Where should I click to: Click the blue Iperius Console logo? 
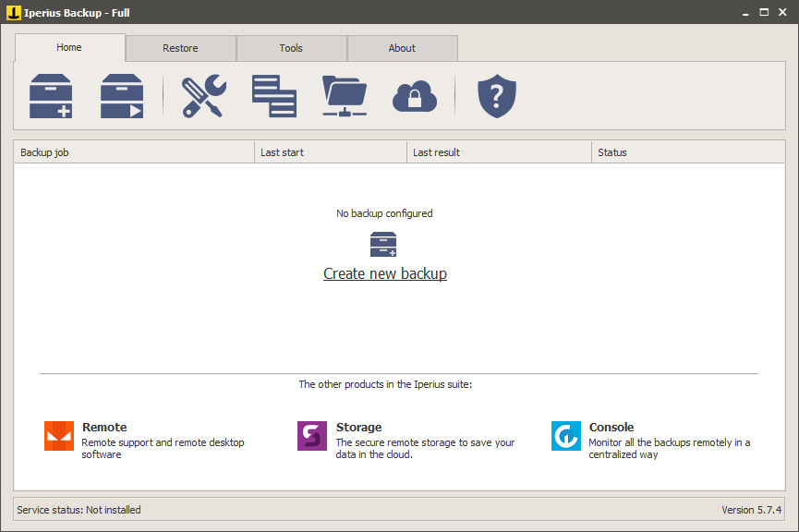coord(565,436)
